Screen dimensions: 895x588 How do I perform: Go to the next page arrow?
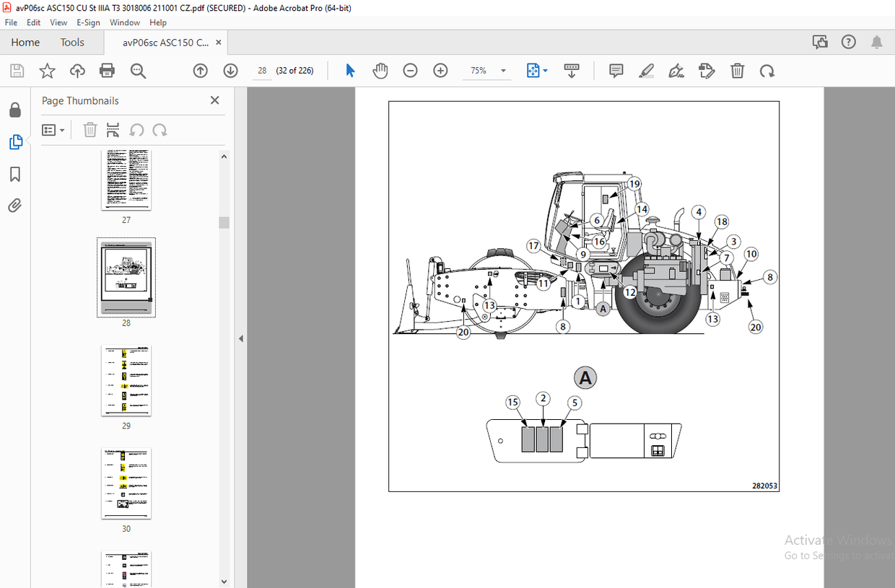pyautogui.click(x=230, y=71)
